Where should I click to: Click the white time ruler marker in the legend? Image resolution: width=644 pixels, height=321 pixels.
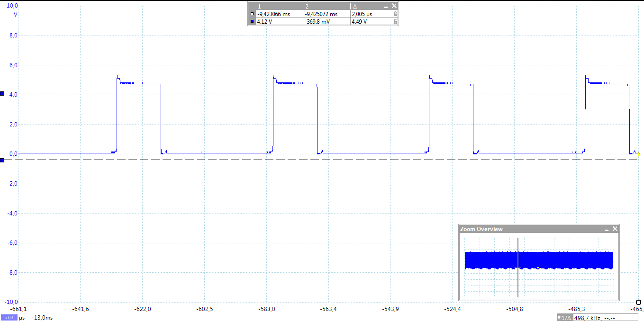(252, 14)
